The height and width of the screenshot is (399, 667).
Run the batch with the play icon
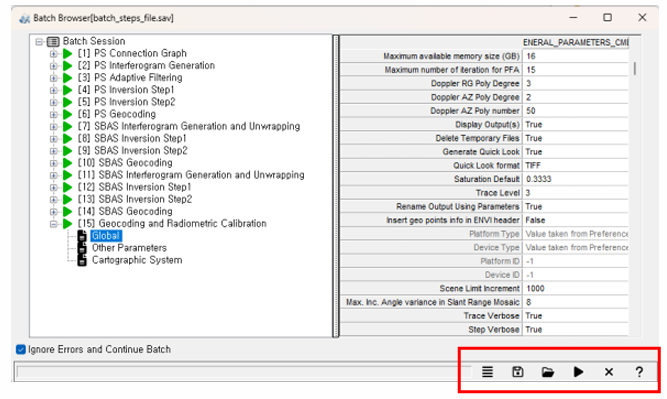(578, 372)
